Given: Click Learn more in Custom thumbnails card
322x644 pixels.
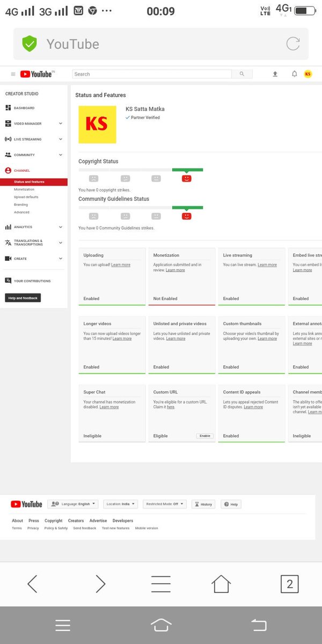Looking at the screenshot, I should coord(268,339).
